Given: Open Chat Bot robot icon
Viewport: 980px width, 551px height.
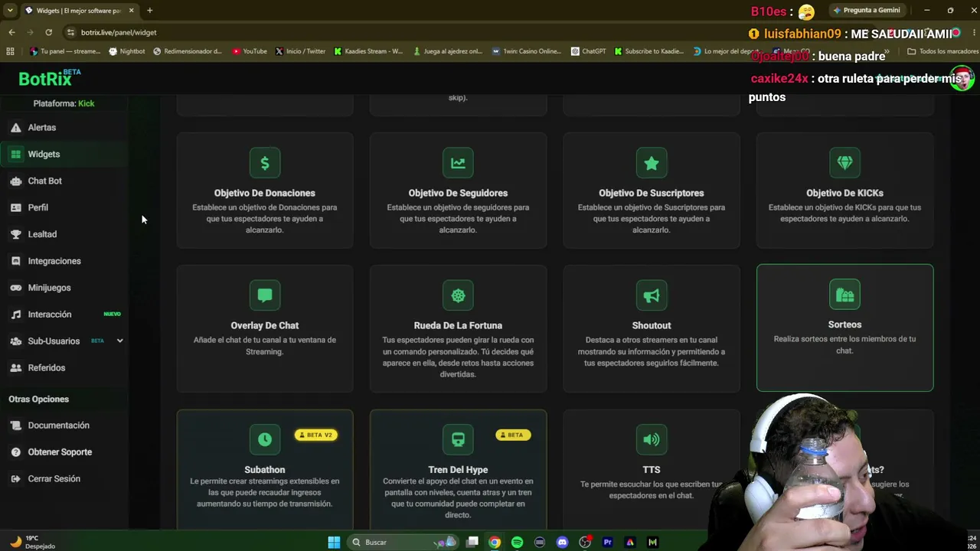Looking at the screenshot, I should click(15, 181).
